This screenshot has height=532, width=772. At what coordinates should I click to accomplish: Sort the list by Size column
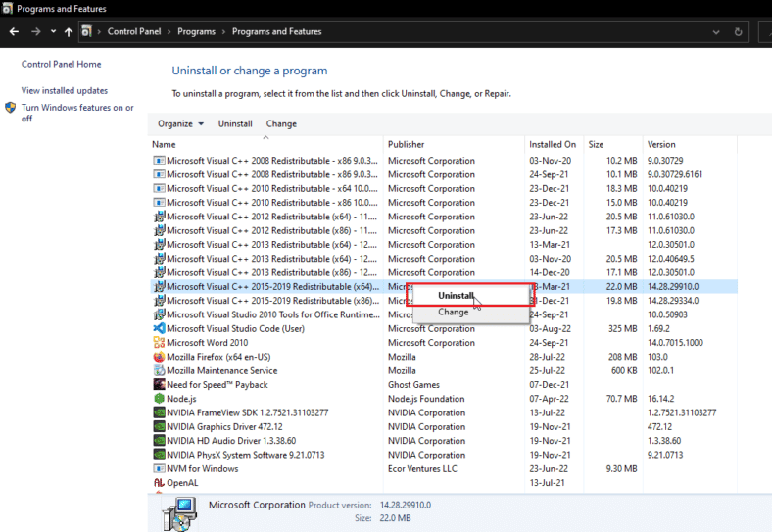pyautogui.click(x=596, y=144)
